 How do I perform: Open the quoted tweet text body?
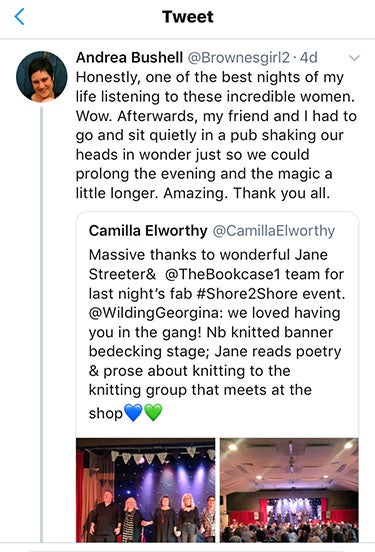[x=217, y=333]
